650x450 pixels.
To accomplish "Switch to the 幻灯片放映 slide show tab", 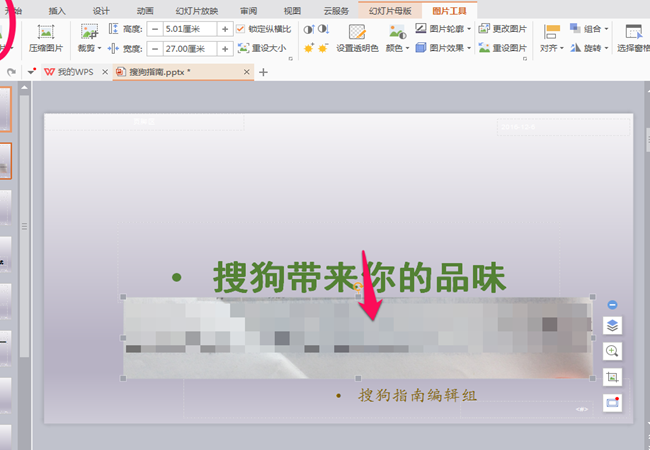I will point(196,11).
